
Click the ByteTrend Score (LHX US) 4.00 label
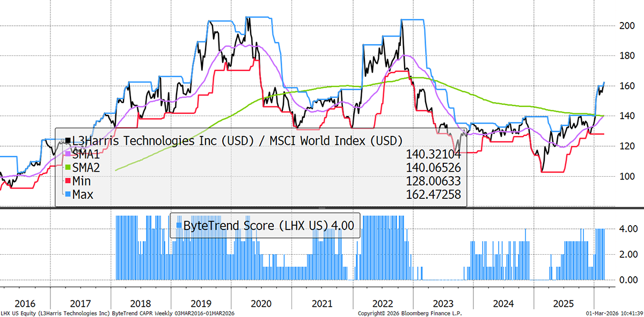coord(268,226)
